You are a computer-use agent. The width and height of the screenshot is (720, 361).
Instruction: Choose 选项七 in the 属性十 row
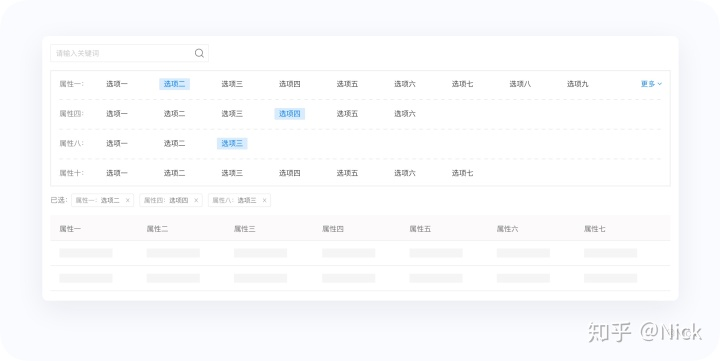pos(462,173)
